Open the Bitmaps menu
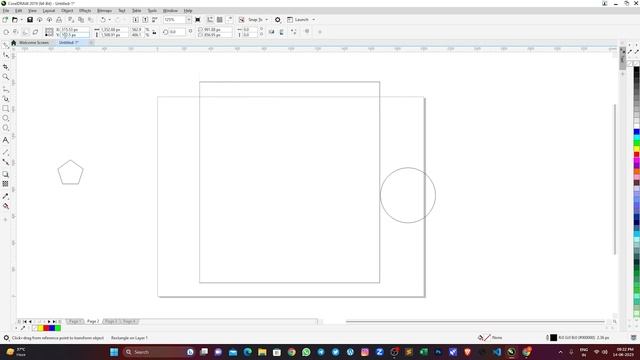 click(x=104, y=11)
